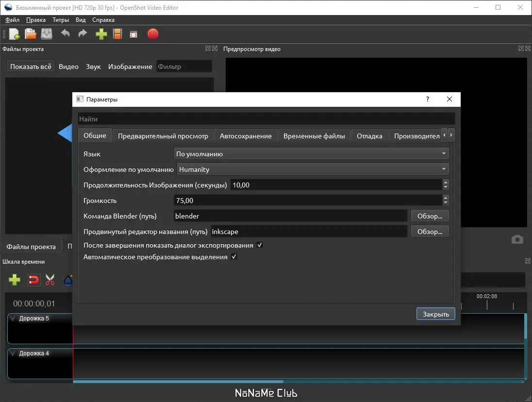Click the 00:02:08 mark on the timeline ruler
The width and height of the screenshot is (532, 402).
[486, 296]
